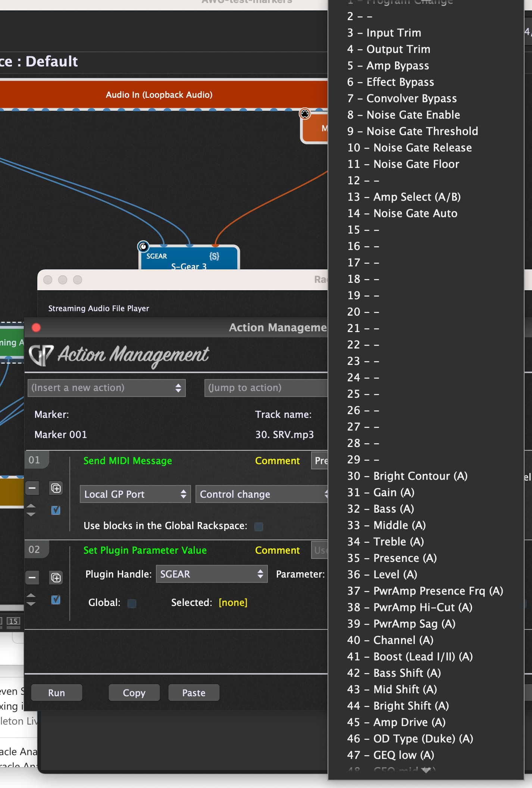
Task: Click the comment field for action 02
Action: (x=320, y=550)
